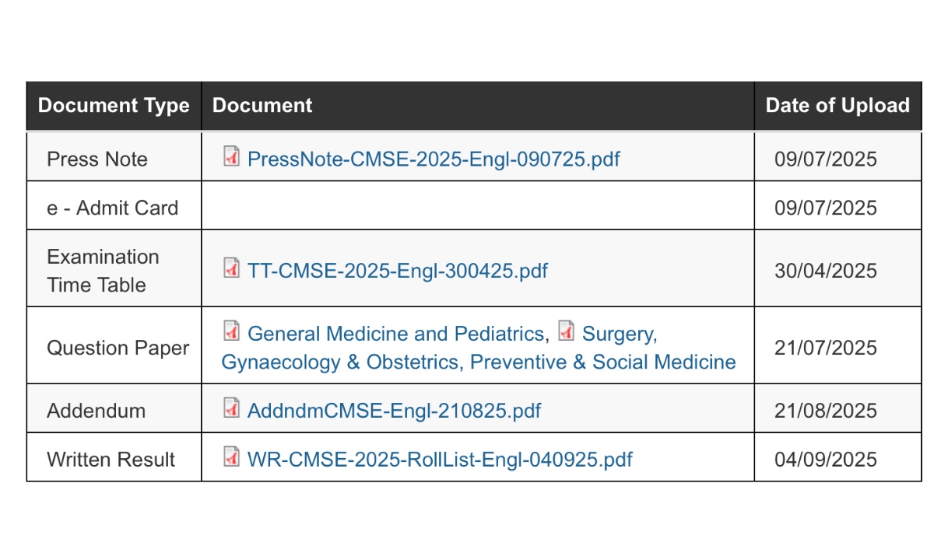The image size is (934, 560).
Task: Open Surgery, Gynaecology & Obstetrics paper link
Action: 479,348
